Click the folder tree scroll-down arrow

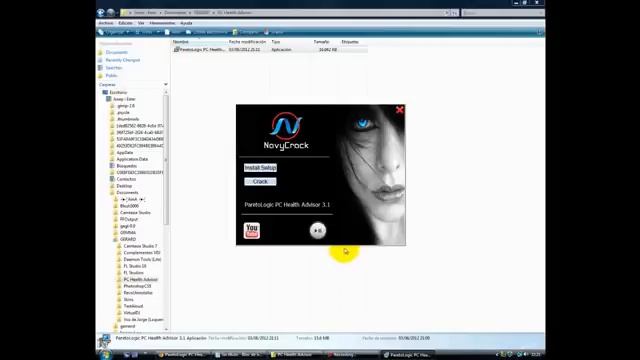click(166, 329)
